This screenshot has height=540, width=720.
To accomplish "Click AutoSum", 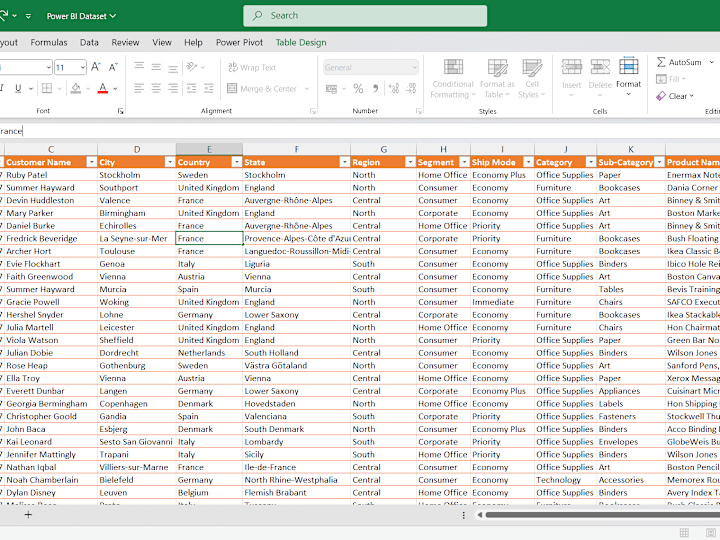I will tap(679, 62).
